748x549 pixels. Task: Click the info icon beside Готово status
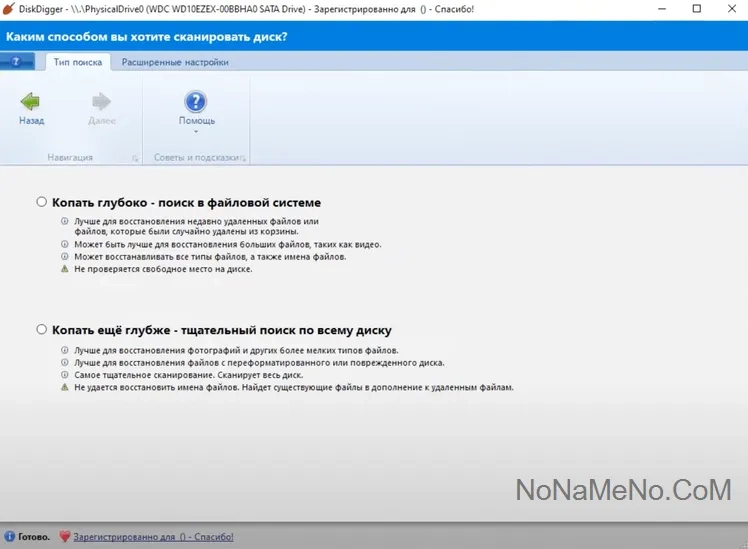pyautogui.click(x=9, y=537)
